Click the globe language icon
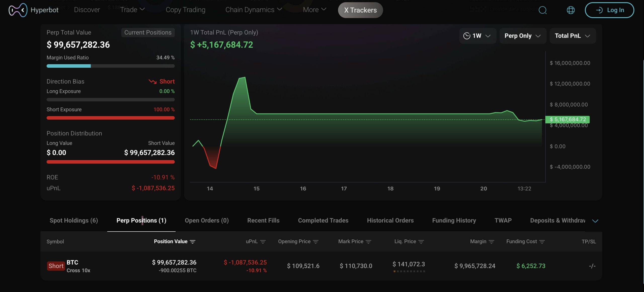 coord(571,10)
